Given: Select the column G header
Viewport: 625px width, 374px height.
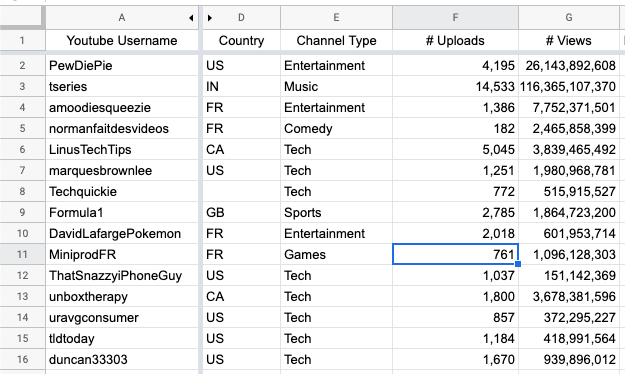Looking at the screenshot, I should pyautogui.click(x=569, y=18).
